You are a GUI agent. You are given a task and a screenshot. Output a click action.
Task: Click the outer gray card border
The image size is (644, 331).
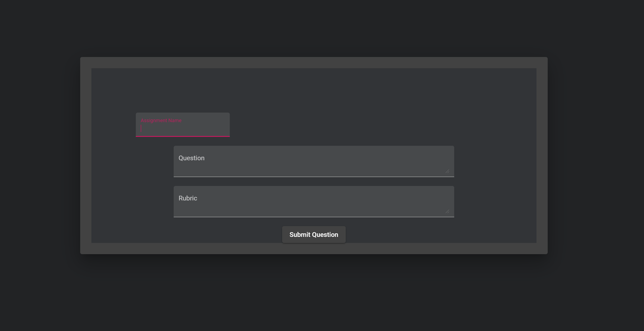[x=314, y=62]
